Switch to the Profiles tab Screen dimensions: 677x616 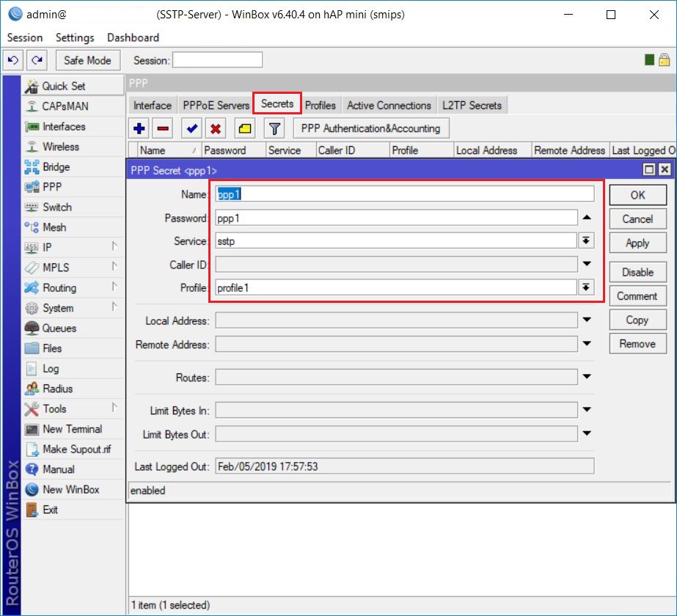tap(321, 106)
